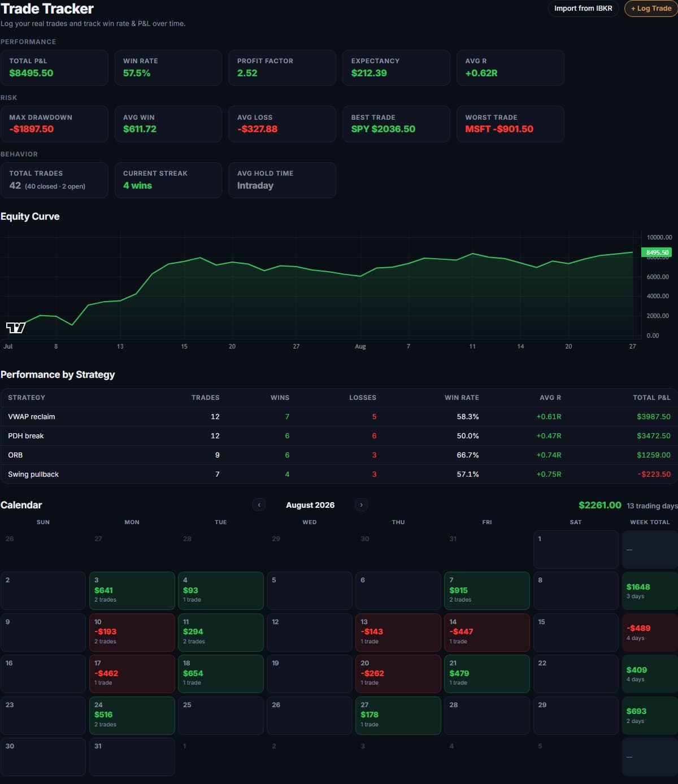Click the Worst Trade MSFT card
Screen dimensions: 678x784
511,124
